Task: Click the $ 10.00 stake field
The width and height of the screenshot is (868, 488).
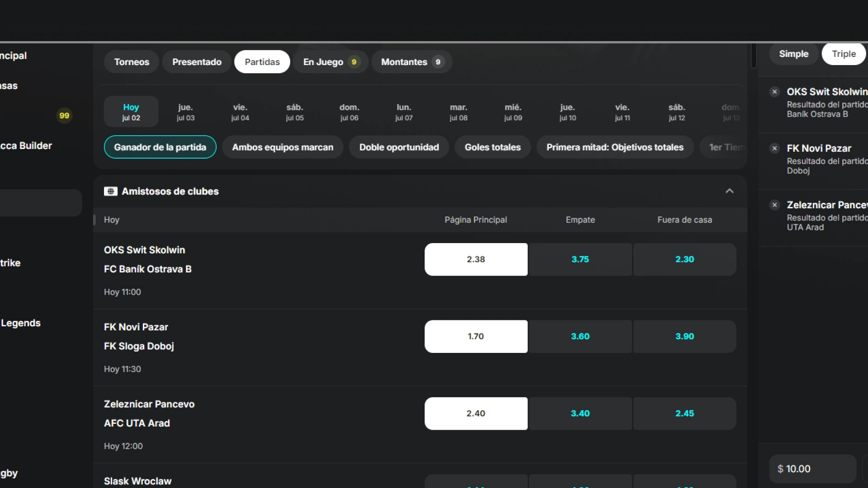Action: pos(812,469)
